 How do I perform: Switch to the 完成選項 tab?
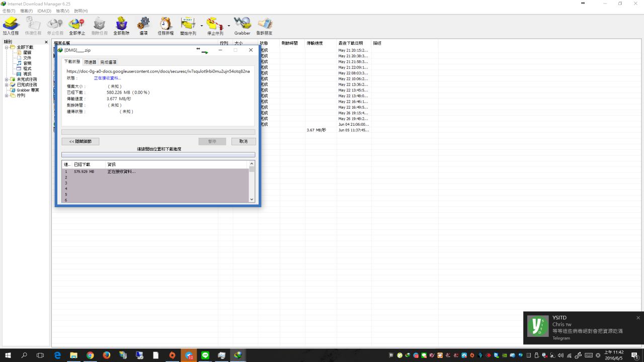tap(108, 62)
